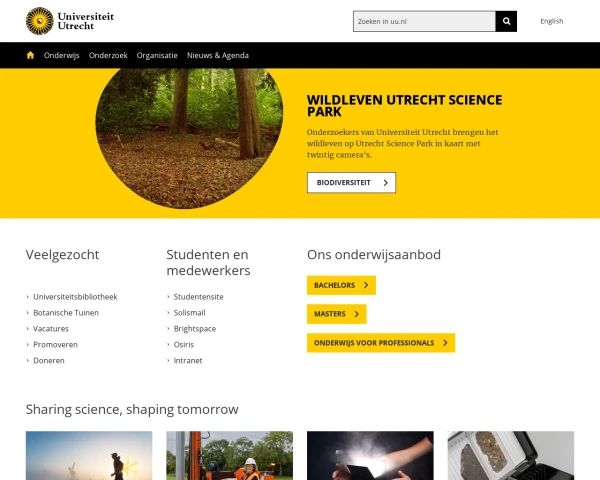Click the forest wildlife hero image
This screenshot has width=600, height=480.
[x=189, y=138]
